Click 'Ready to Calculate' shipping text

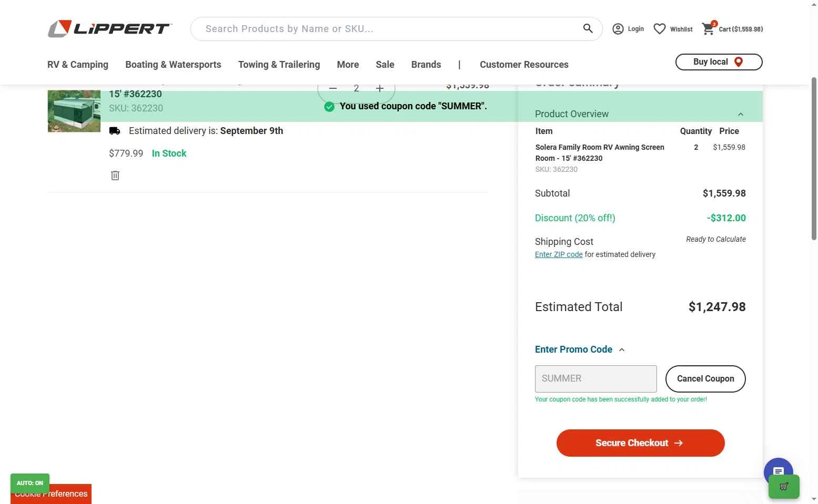715,239
